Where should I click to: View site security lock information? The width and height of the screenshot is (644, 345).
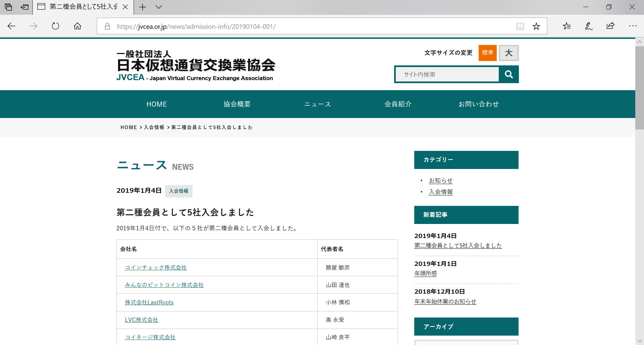107,26
